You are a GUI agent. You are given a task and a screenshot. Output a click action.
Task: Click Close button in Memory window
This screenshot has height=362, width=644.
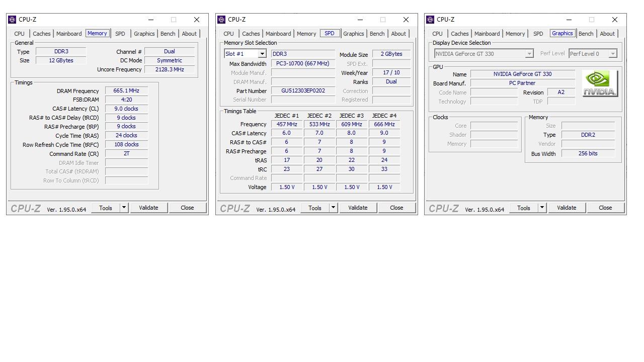187,208
